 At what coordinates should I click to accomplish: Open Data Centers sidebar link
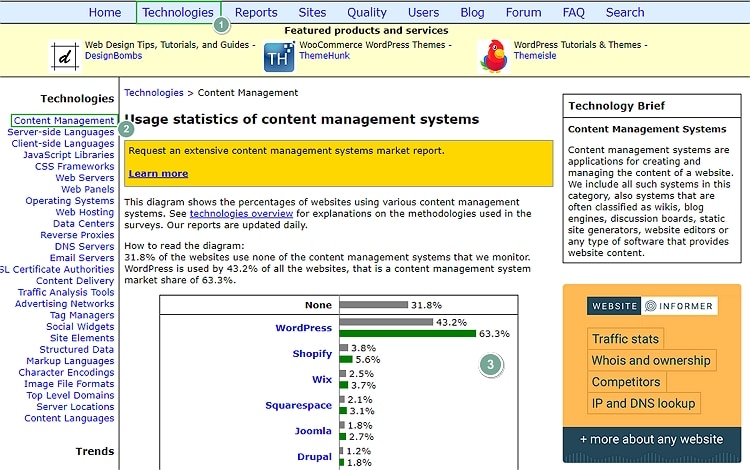tap(84, 223)
